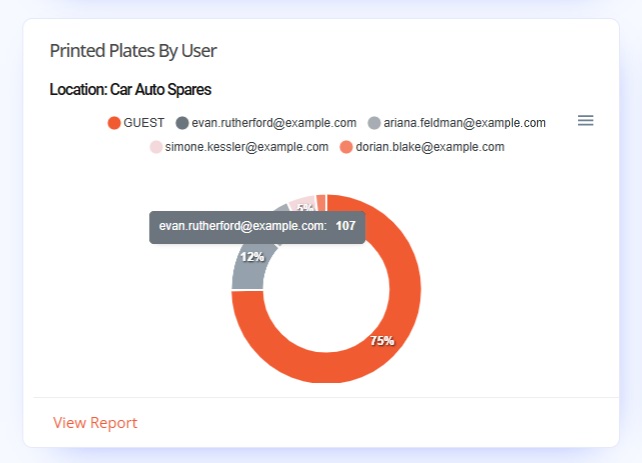Click the GUEST orange legend dot

(114, 123)
